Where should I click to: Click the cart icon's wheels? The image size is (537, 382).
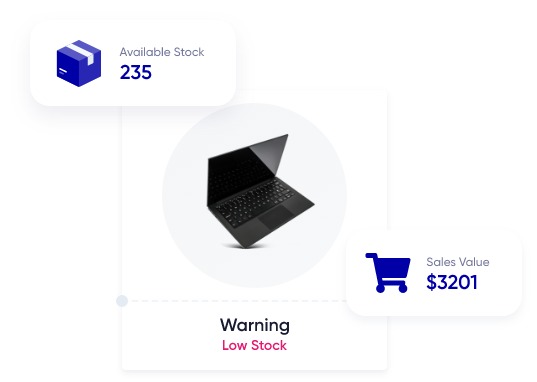(392, 287)
